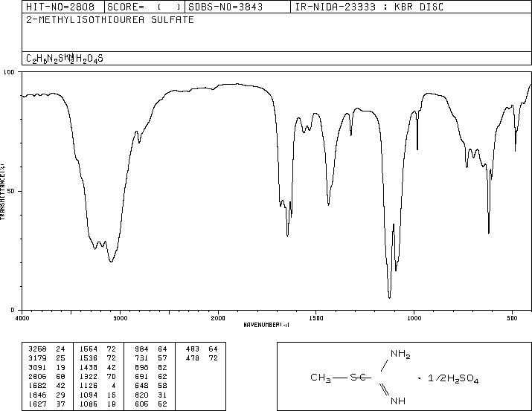Image resolution: width=532 pixels, height=411 pixels.
Task: Click the deepest peak near 1126 wavenumber
Action: coord(389,297)
